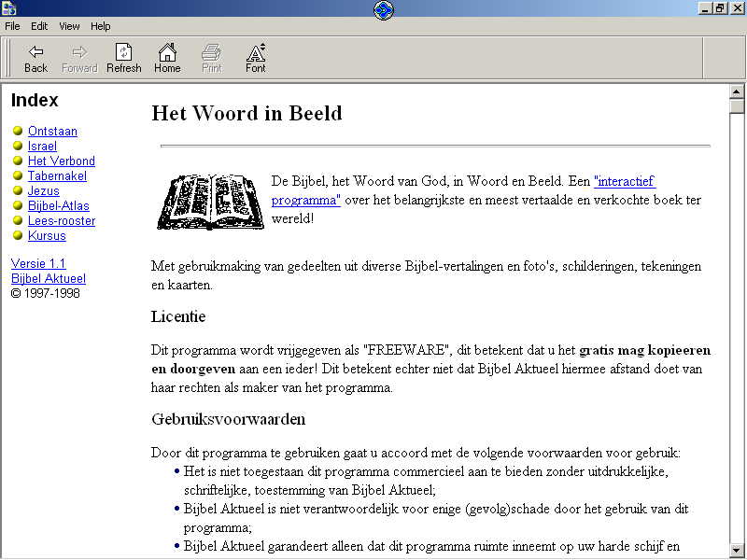The width and height of the screenshot is (747, 560).
Task: Click the vertical scrollbar thumb
Action: click(737, 106)
